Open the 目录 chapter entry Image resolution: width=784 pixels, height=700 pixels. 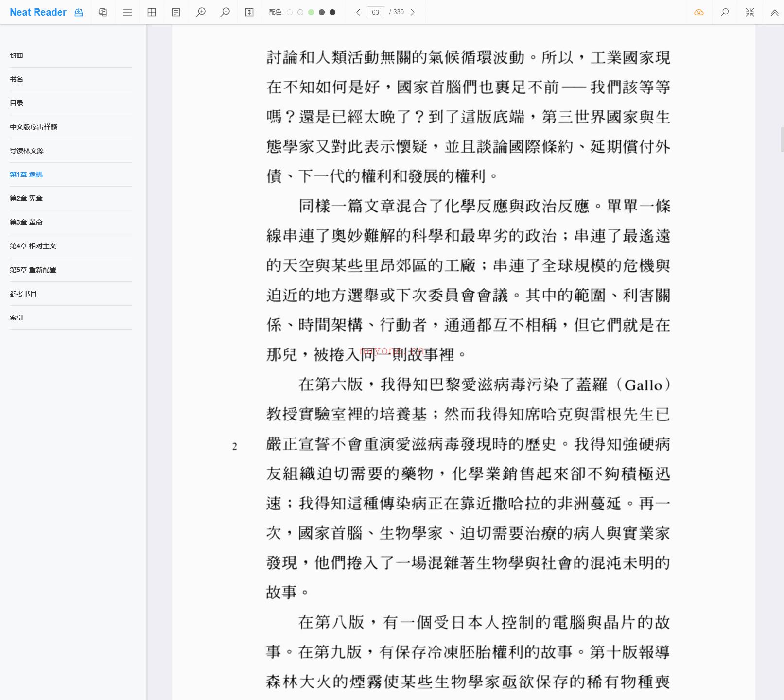[x=71, y=103]
